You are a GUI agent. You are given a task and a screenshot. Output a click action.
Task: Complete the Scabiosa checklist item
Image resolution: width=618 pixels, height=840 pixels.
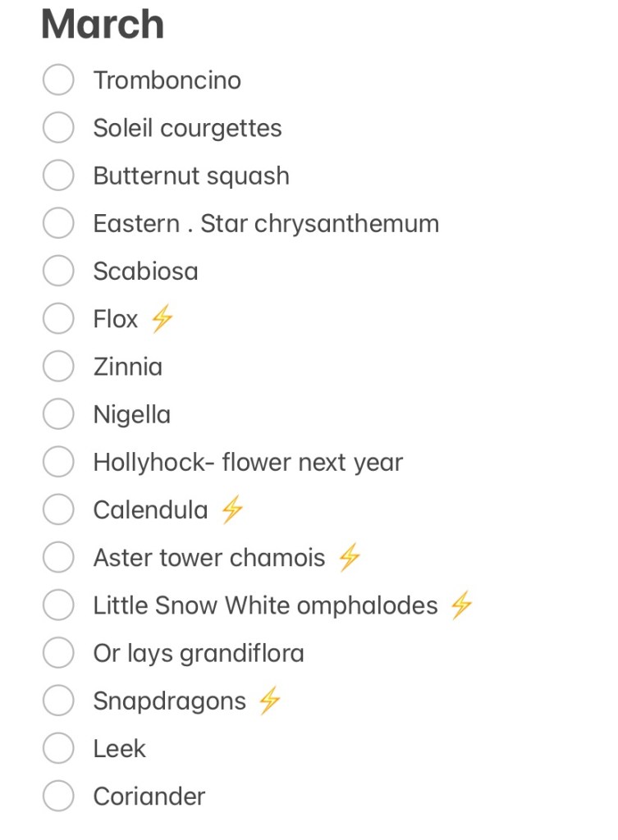(58, 271)
